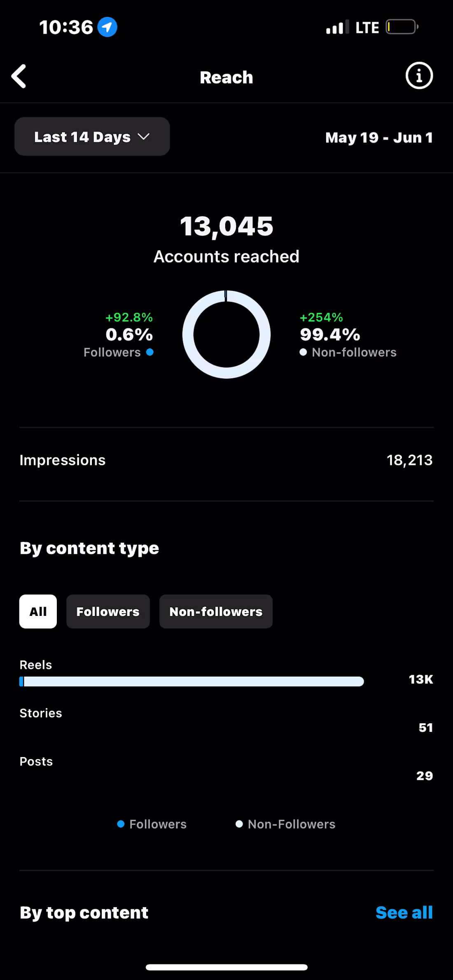Tap the reach donut chart
The image size is (453, 980).
226,334
